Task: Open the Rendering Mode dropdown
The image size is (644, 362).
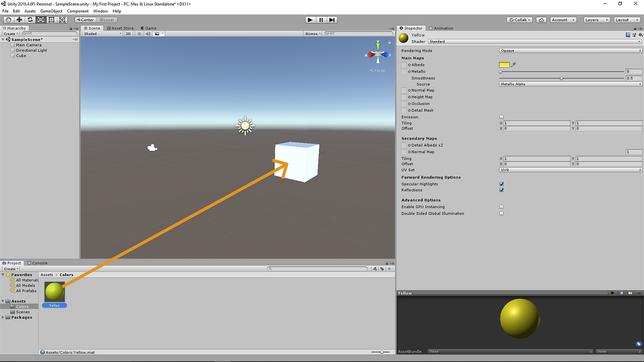Action: pyautogui.click(x=570, y=50)
